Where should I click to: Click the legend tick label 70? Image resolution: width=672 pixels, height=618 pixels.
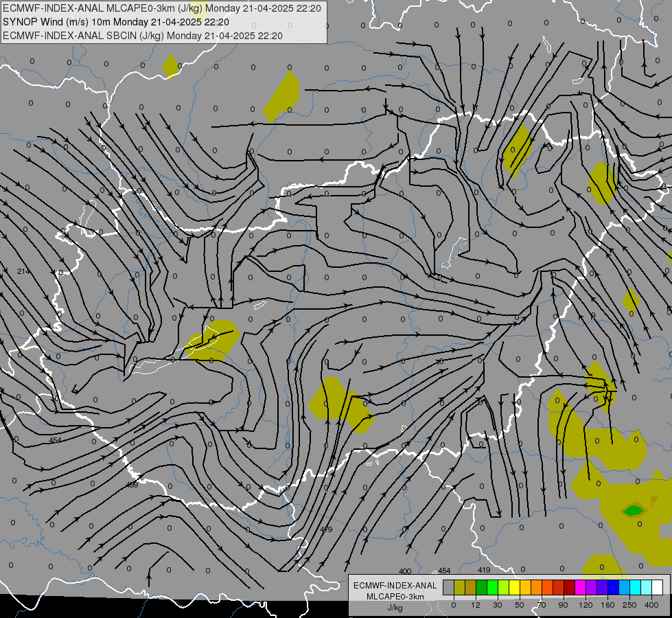[542, 605]
